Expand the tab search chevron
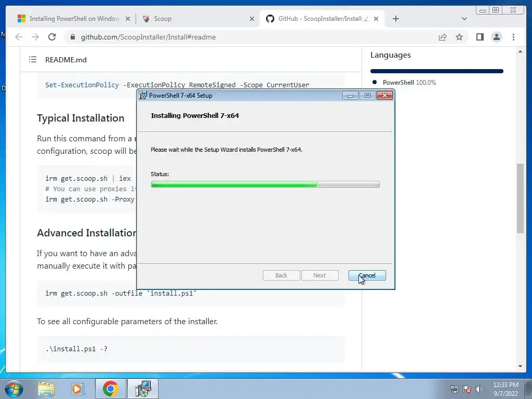532x399 pixels. [464, 19]
